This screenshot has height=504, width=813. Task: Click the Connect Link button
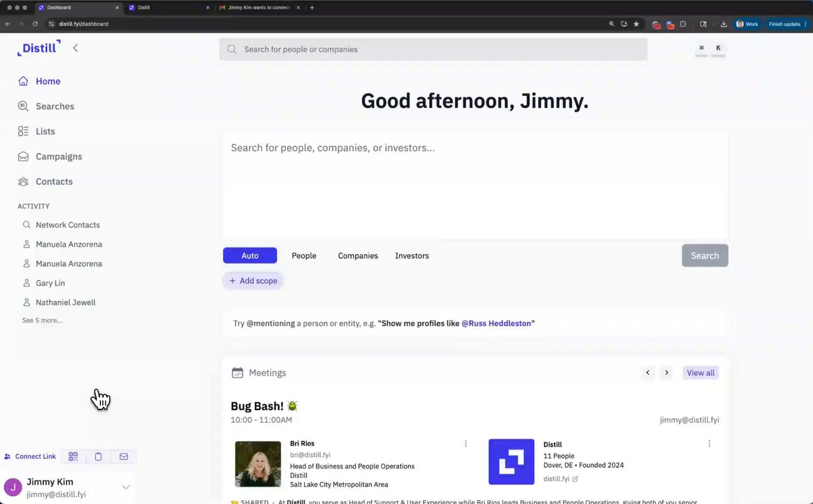[30, 456]
